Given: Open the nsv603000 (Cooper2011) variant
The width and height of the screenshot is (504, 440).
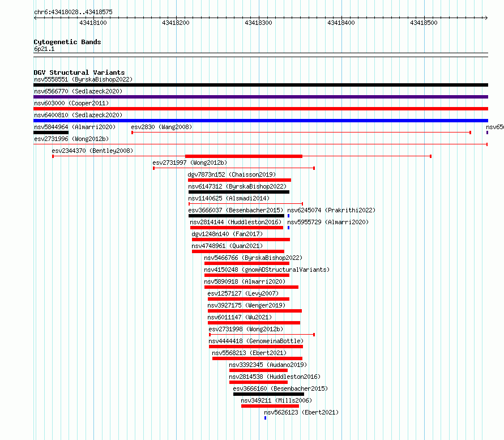Looking at the screenshot, I should [x=71, y=103].
